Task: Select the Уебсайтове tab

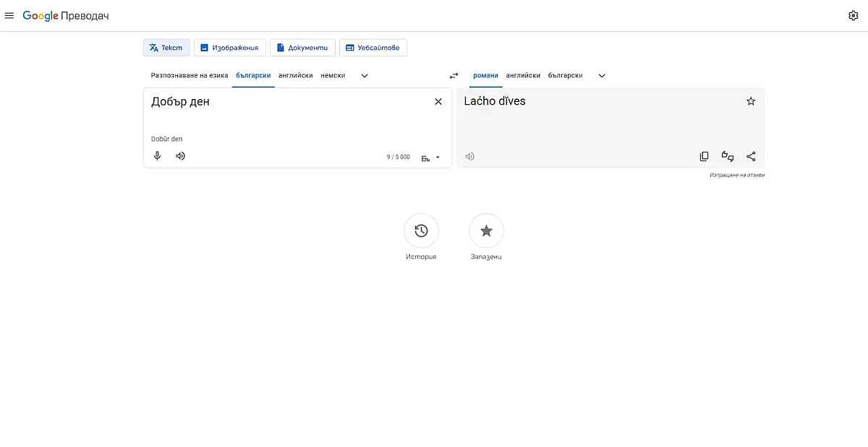Action: 373,48
